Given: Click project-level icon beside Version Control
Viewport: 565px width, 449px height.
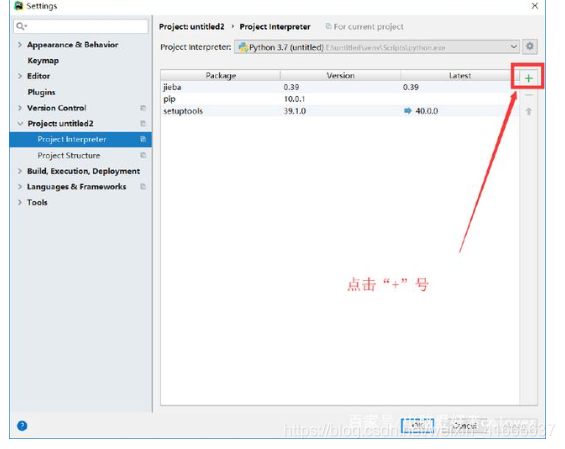Looking at the screenshot, I should [x=143, y=108].
